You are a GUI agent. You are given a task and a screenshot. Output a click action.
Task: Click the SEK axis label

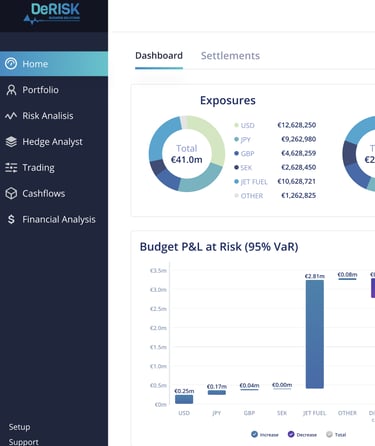coord(282,413)
